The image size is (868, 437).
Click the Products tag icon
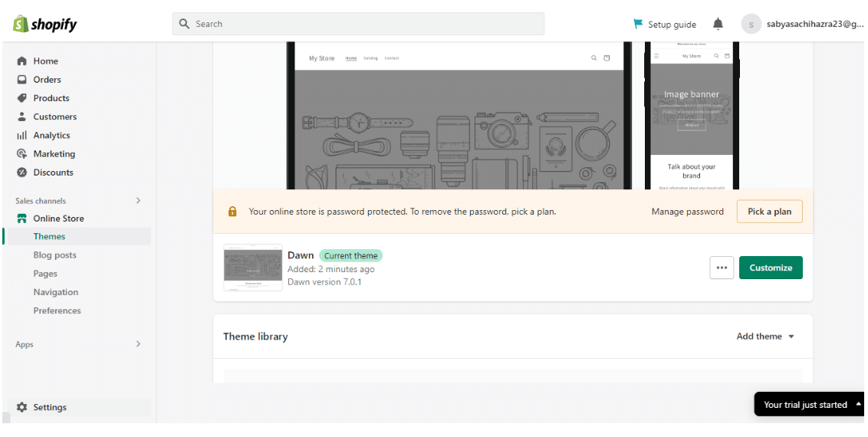tap(22, 98)
